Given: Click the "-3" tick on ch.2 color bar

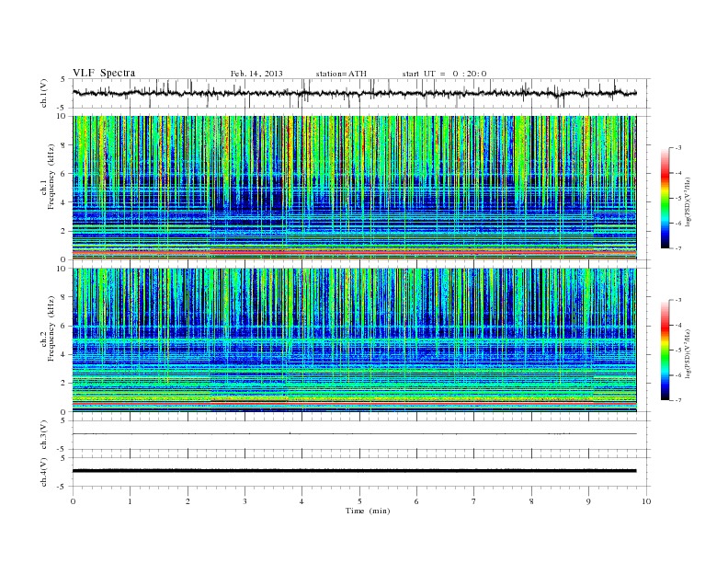Looking at the screenshot, I should coord(678,300).
